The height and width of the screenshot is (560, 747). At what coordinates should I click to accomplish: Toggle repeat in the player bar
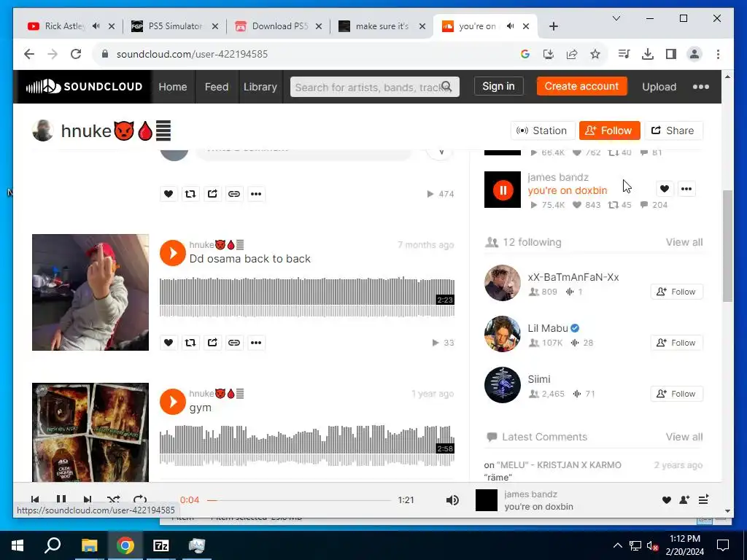click(139, 499)
